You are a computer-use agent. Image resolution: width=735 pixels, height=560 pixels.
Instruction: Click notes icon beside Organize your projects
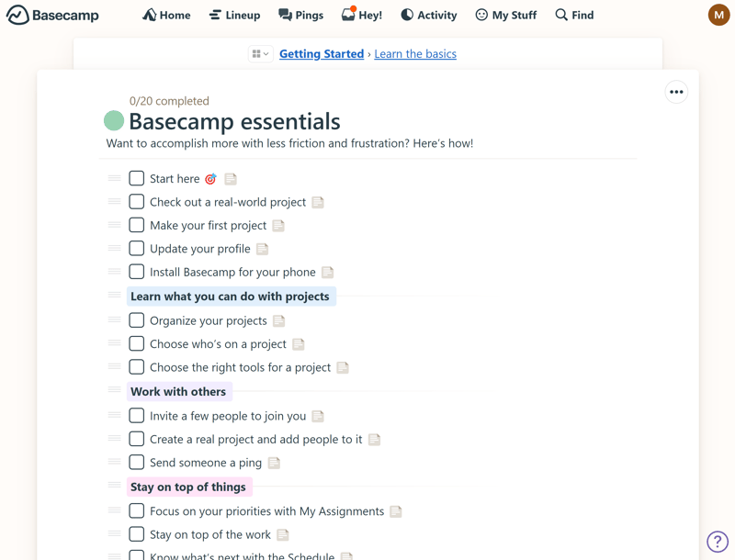[x=279, y=320]
